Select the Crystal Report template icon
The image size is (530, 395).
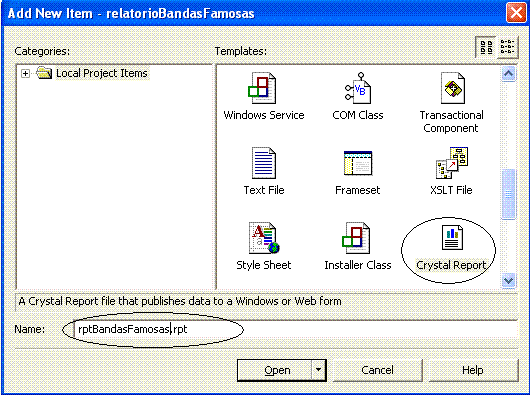[x=452, y=238]
